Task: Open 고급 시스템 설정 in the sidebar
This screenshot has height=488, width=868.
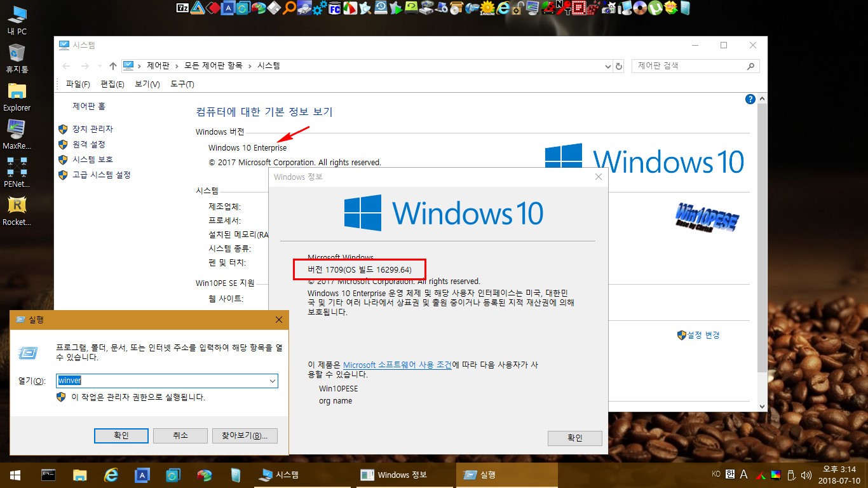Action: (x=101, y=175)
